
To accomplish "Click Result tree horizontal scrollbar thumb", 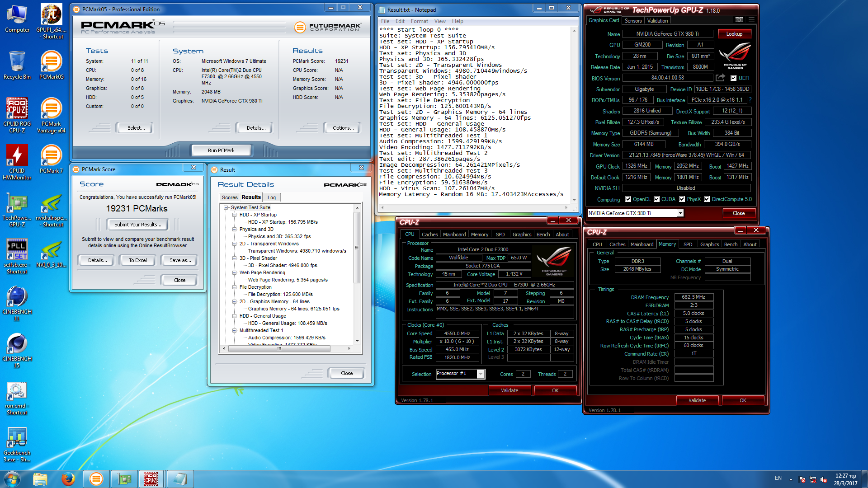I will tap(279, 349).
